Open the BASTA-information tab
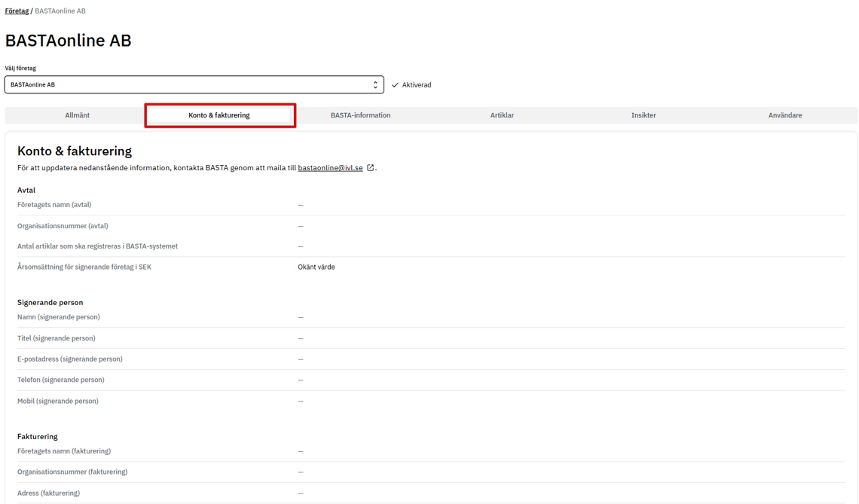The height and width of the screenshot is (504, 859). 360,115
